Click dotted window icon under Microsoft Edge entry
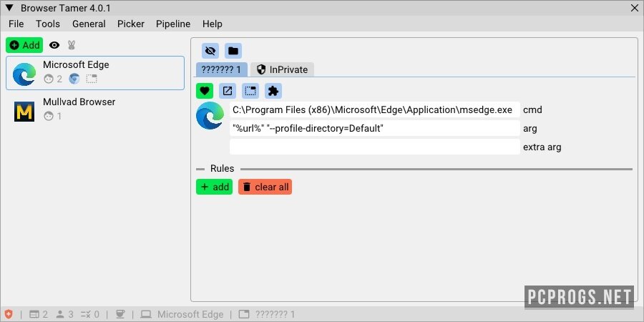The width and height of the screenshot is (644, 322). (x=92, y=79)
